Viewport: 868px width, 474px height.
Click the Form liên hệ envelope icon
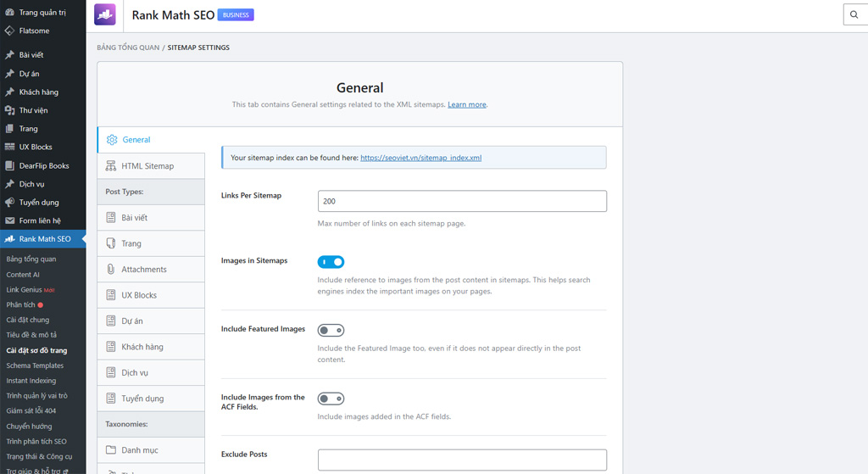click(x=9, y=220)
